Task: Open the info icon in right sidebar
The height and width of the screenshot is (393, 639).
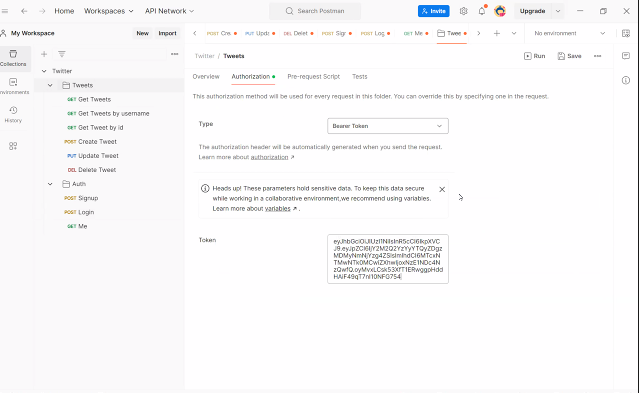Action: point(626,80)
